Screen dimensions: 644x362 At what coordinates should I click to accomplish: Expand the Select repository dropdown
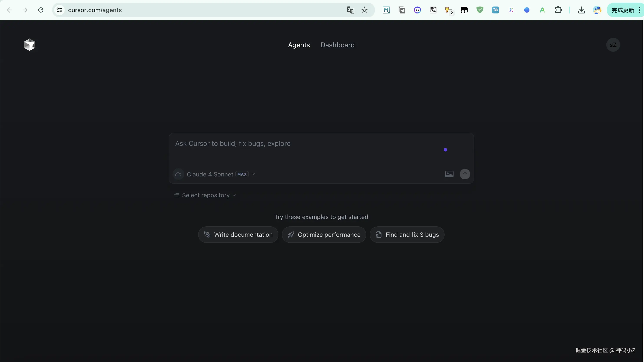pos(205,195)
